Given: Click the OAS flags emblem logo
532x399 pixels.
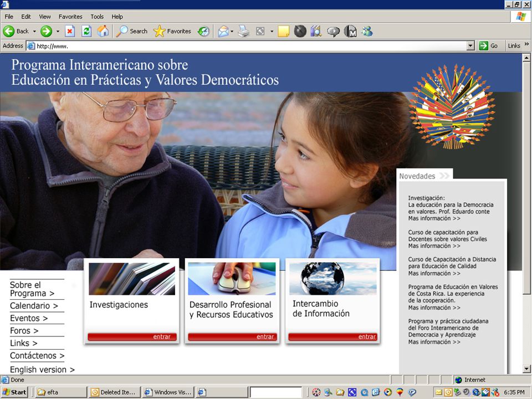Looking at the screenshot, I should [452, 106].
